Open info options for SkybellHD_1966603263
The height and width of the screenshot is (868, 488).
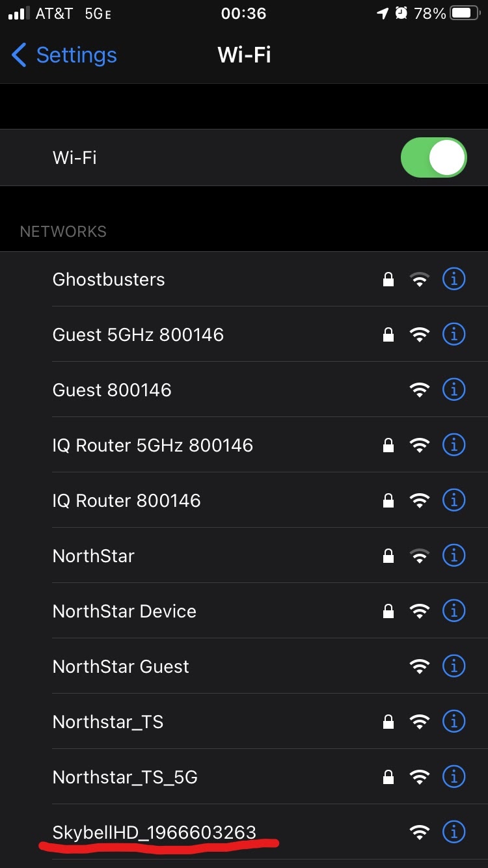tap(454, 832)
